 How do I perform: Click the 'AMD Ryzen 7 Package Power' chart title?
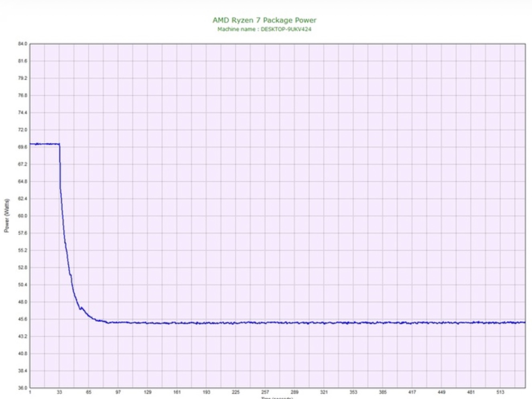264,20
